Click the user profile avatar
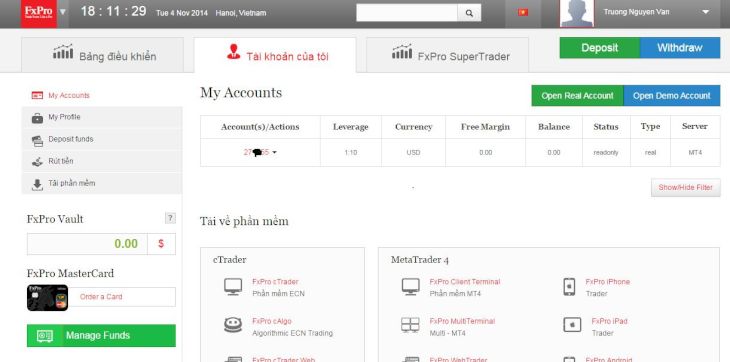This screenshot has width=730, height=362. point(577,13)
